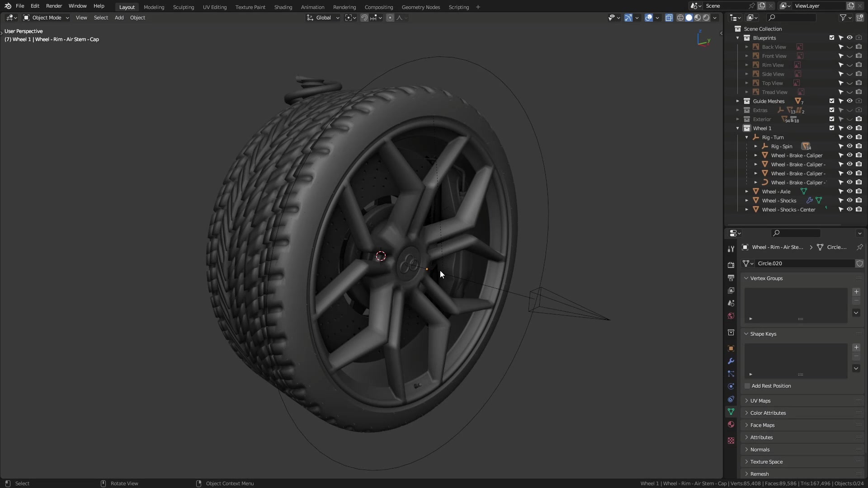Screen dimensions: 868x488
Task: Switch to the Modeling workspace tab
Action: tap(154, 7)
